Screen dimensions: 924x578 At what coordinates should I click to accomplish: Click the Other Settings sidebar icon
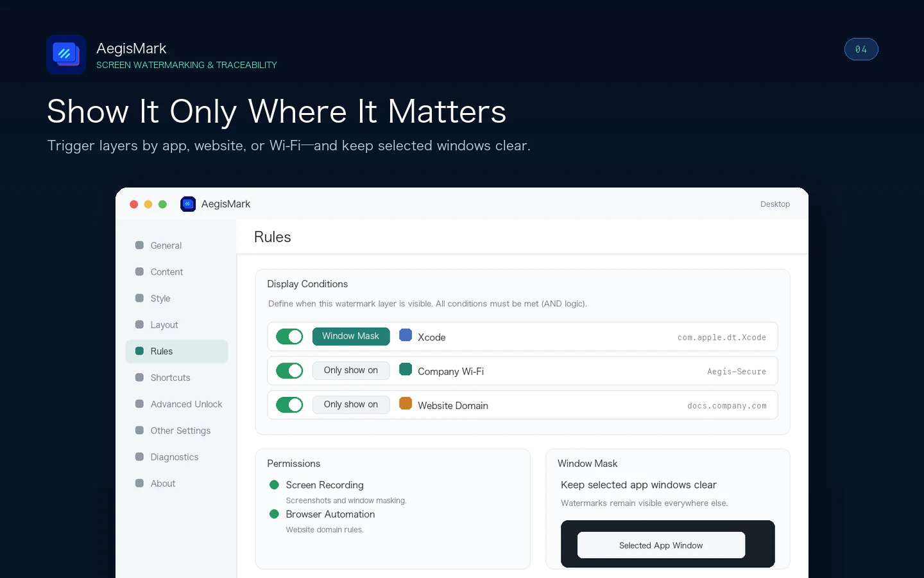pos(139,430)
